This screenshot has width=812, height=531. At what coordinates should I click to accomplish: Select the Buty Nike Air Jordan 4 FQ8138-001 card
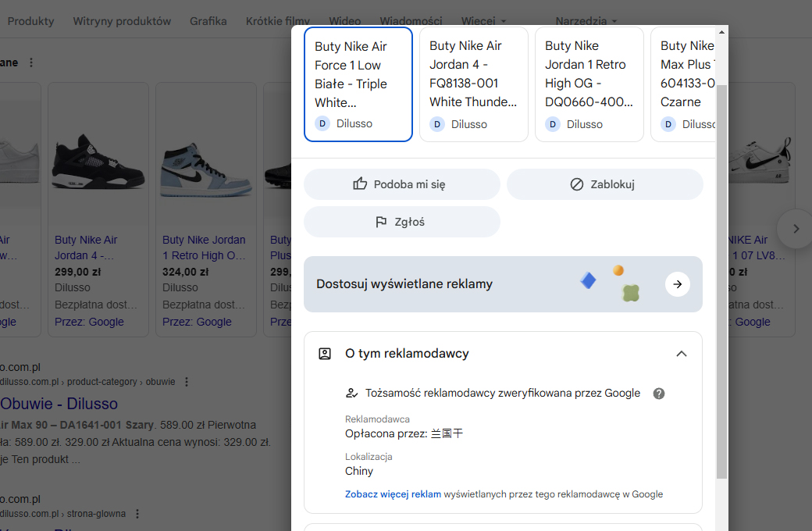(x=473, y=84)
